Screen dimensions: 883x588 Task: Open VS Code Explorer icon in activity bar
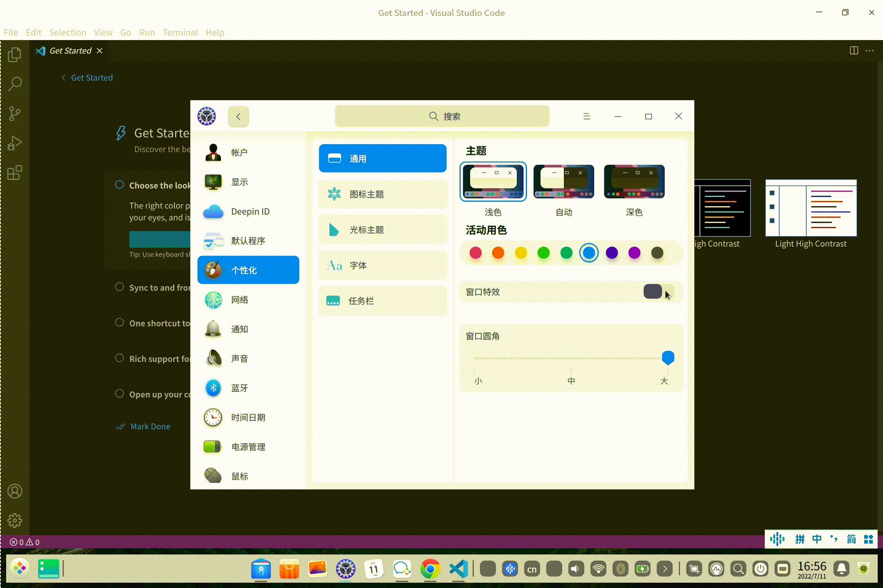[15, 54]
